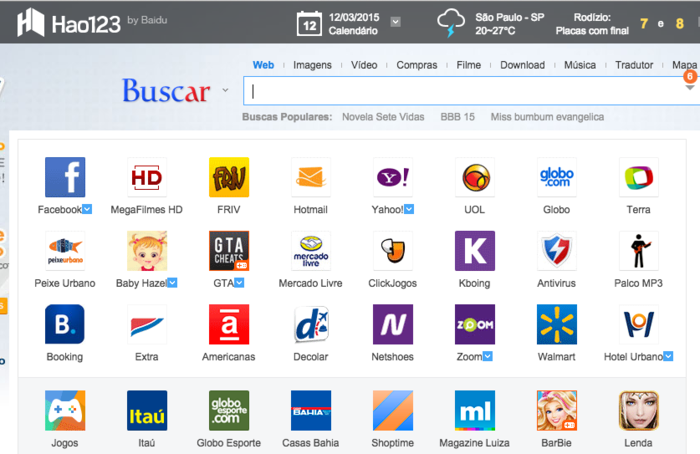Open the São Paulo - SP weather
Image resolution: width=700 pixels, height=454 pixels.
click(509, 17)
